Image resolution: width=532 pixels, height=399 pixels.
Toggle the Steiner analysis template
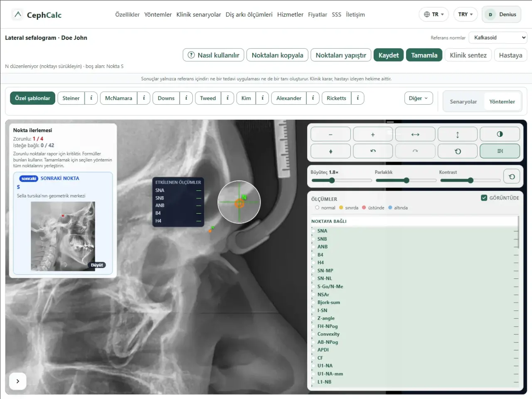tap(71, 98)
